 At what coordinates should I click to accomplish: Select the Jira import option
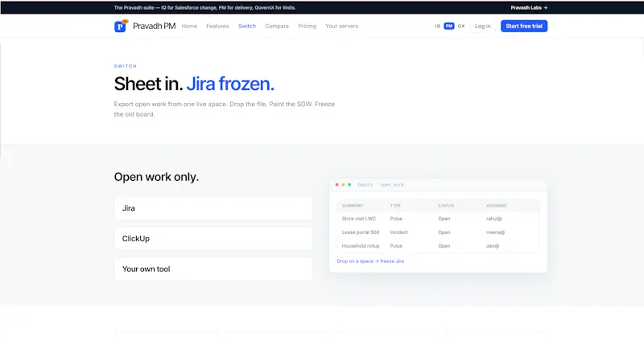213,208
